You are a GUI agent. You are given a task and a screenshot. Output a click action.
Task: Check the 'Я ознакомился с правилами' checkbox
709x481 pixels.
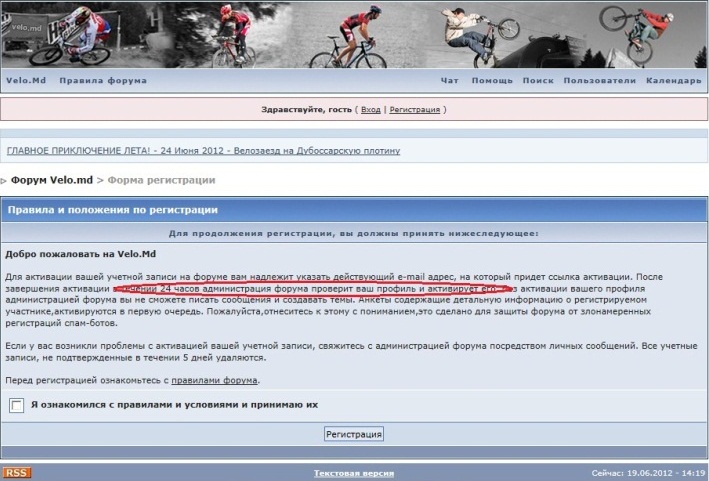(17, 404)
